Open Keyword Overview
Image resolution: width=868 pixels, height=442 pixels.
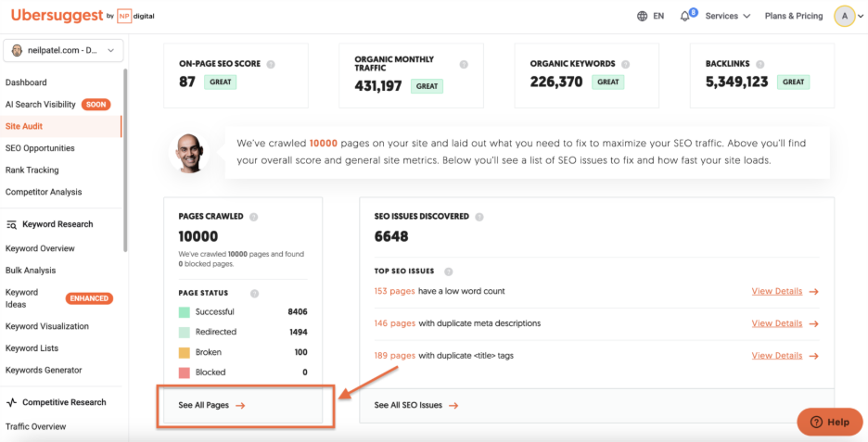(x=40, y=248)
